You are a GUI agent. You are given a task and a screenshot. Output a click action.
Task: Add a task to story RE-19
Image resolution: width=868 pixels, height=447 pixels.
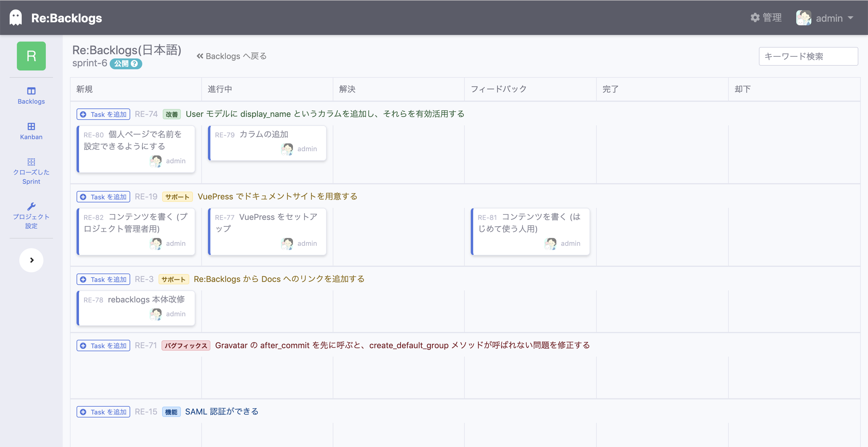(x=103, y=197)
